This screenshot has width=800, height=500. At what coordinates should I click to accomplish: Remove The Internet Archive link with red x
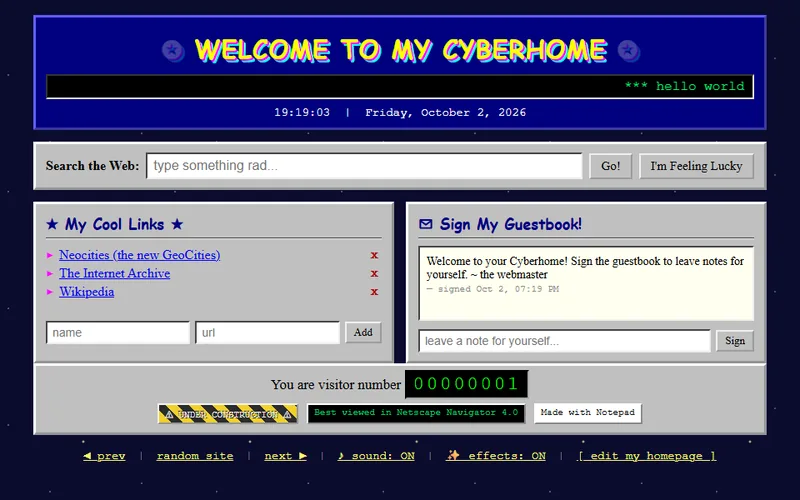click(374, 273)
